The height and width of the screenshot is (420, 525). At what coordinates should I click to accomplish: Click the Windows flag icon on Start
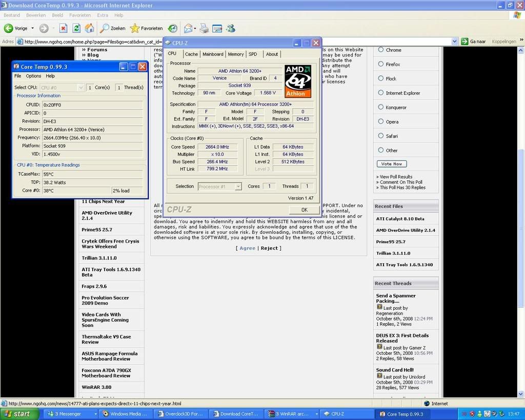(x=8, y=414)
